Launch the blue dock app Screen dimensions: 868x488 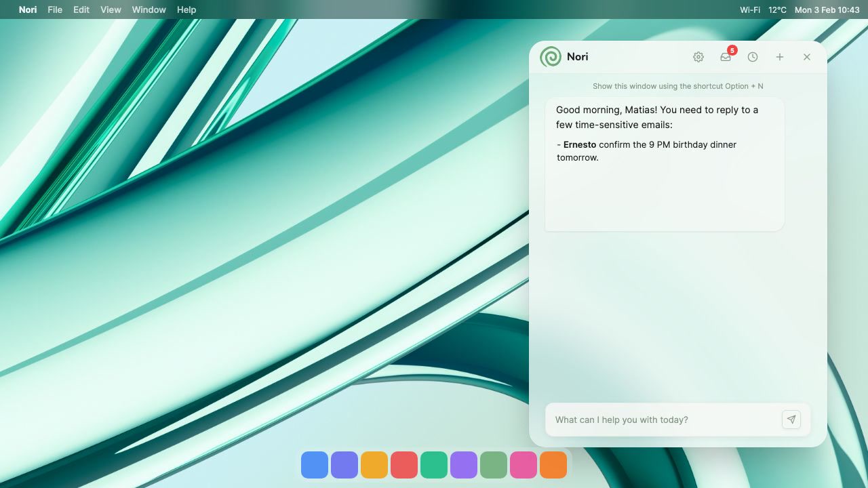click(x=315, y=465)
